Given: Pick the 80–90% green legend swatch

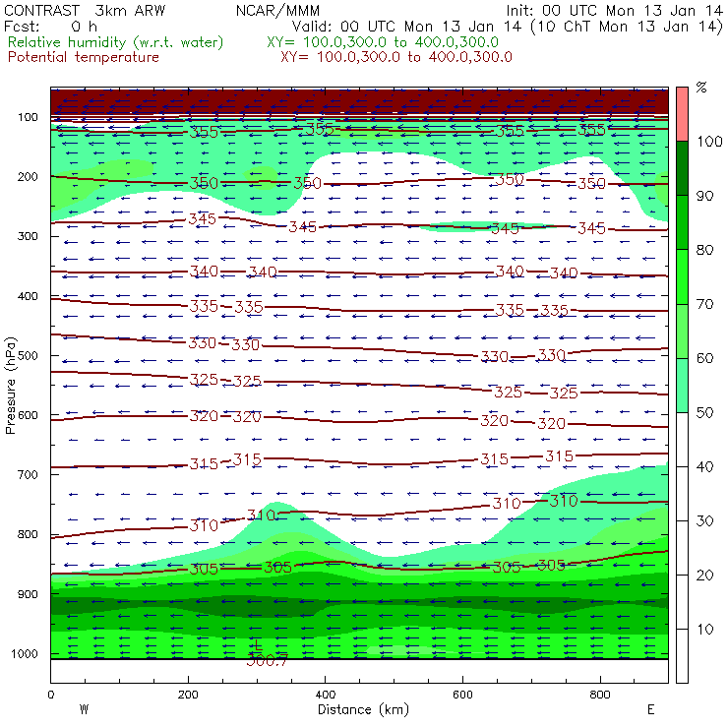Looking at the screenshot, I should coord(682,222).
